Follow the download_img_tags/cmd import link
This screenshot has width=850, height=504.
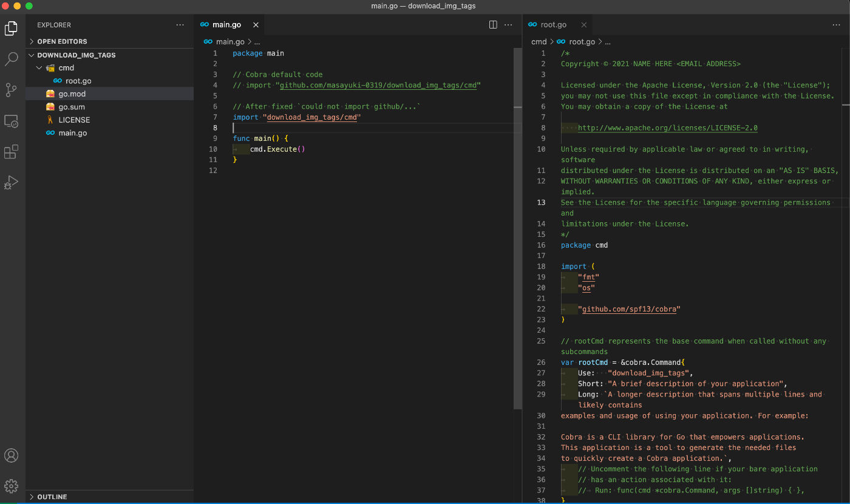312,117
